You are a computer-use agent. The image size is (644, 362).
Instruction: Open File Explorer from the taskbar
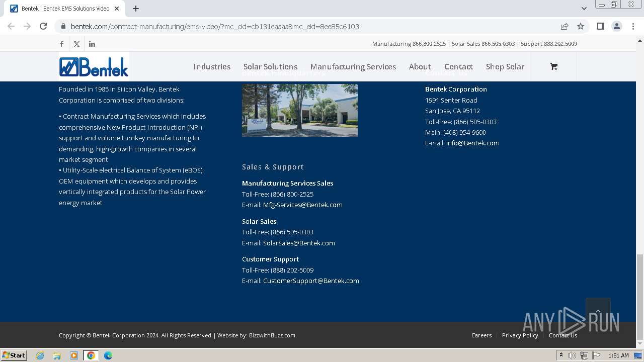pyautogui.click(x=57, y=355)
